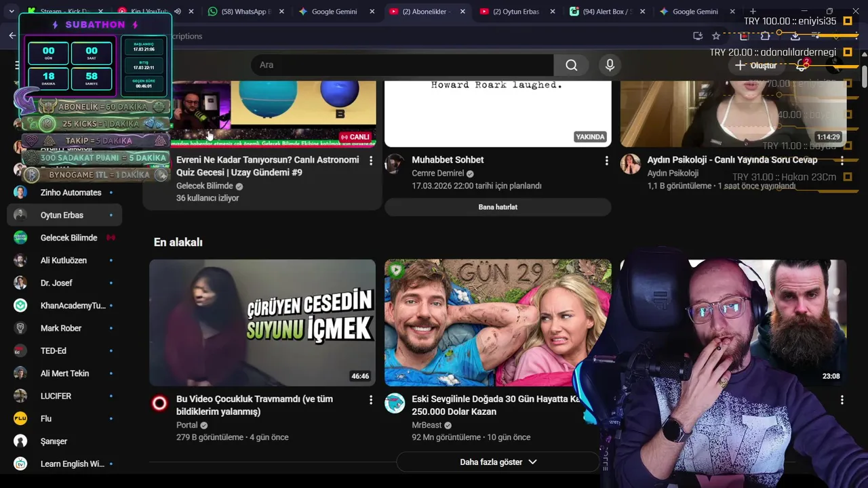The image size is (868, 488).
Task: Focus the Ara search field
Action: coord(402,65)
